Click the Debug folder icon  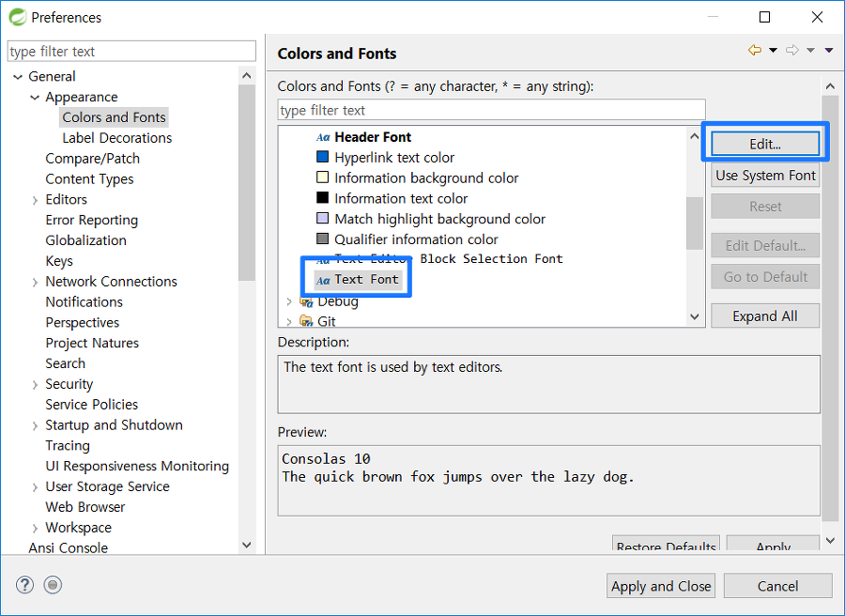pos(306,301)
